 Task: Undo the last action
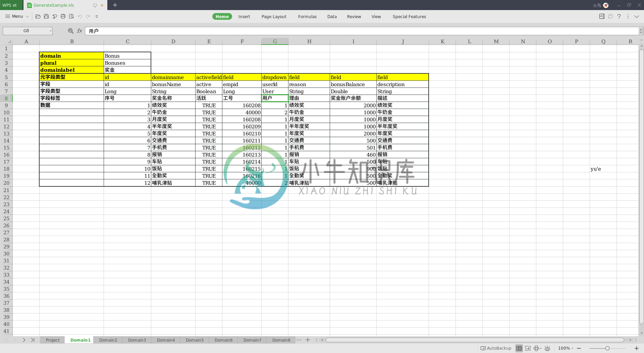coord(80,16)
